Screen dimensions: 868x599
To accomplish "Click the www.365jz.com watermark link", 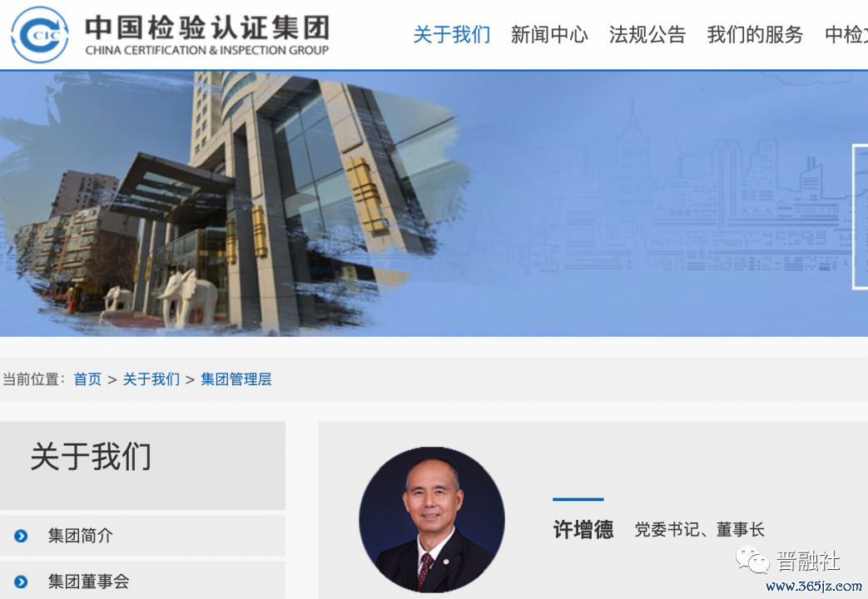I will point(814,587).
